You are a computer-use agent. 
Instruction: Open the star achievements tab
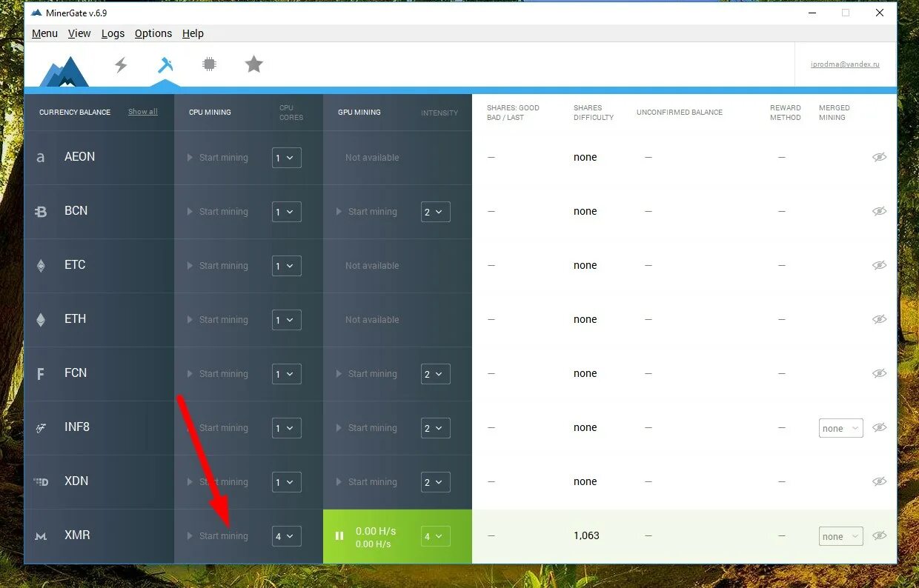(x=254, y=64)
